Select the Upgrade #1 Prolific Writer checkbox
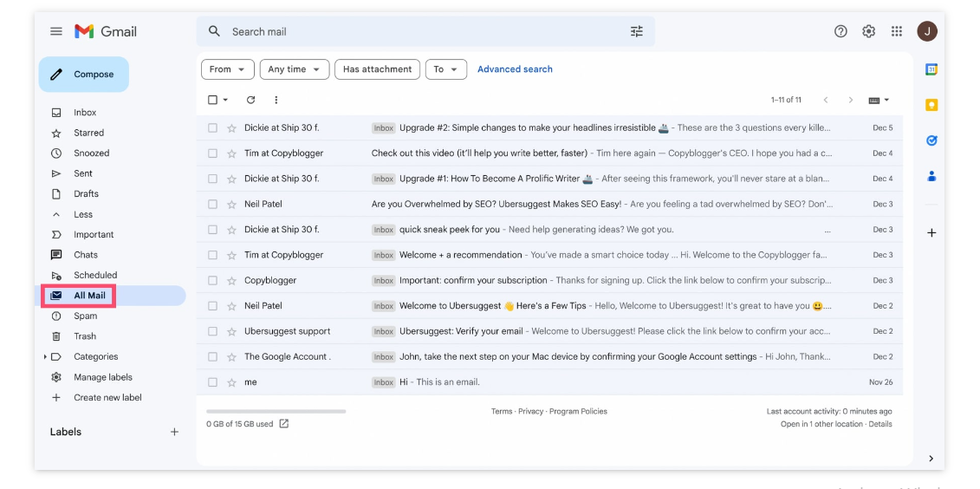 click(212, 179)
